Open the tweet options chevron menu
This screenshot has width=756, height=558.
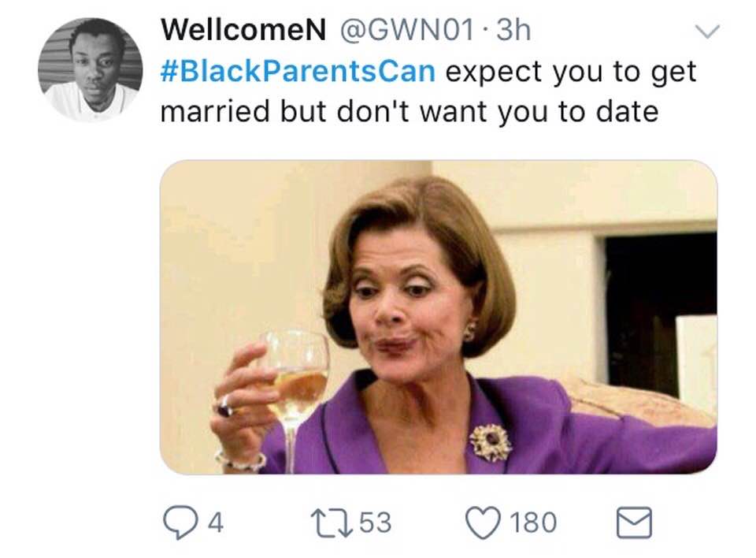click(707, 32)
